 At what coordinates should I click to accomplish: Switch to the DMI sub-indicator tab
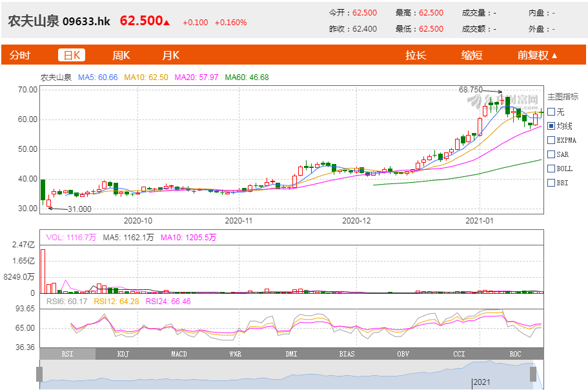point(291,354)
